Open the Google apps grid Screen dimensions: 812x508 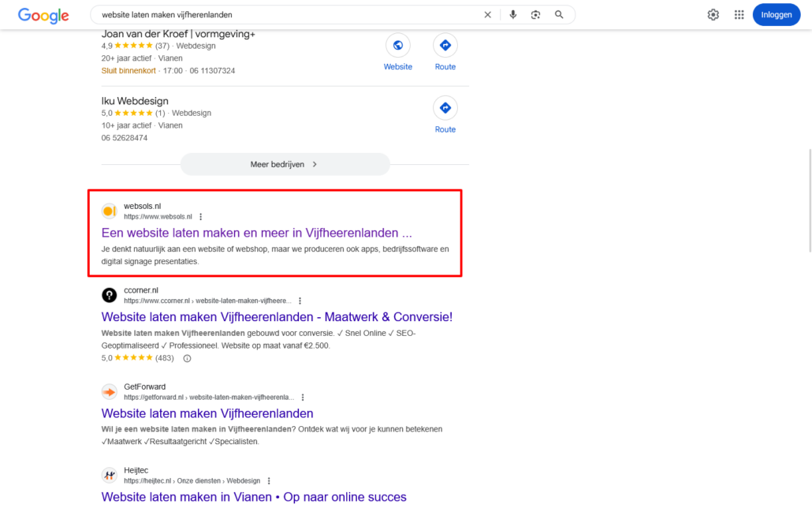coord(739,15)
